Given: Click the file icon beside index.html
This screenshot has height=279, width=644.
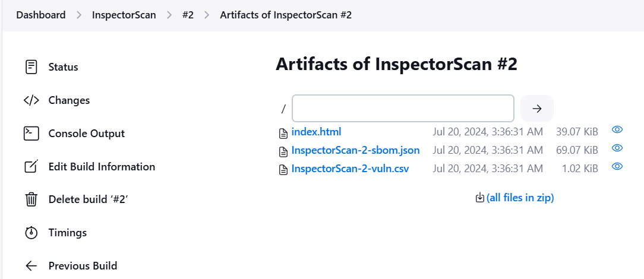Looking at the screenshot, I should (x=283, y=133).
